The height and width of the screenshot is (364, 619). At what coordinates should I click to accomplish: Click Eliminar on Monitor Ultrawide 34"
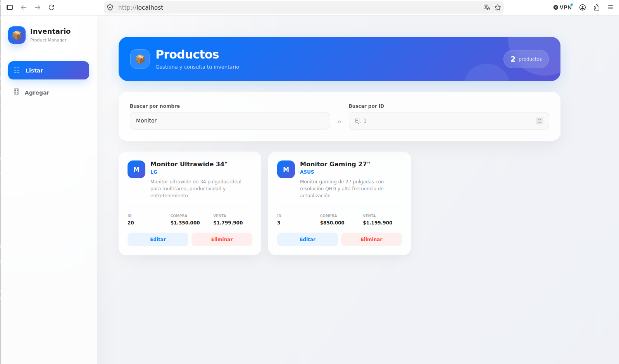pos(222,239)
